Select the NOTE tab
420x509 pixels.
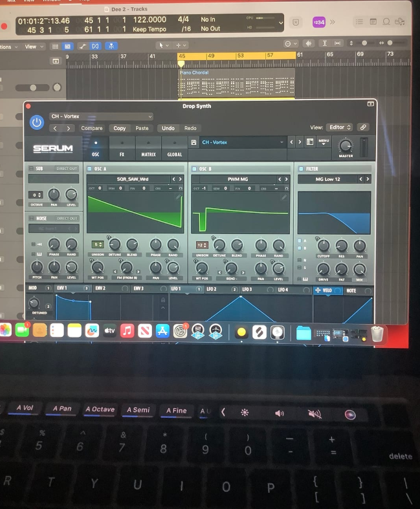(359, 290)
